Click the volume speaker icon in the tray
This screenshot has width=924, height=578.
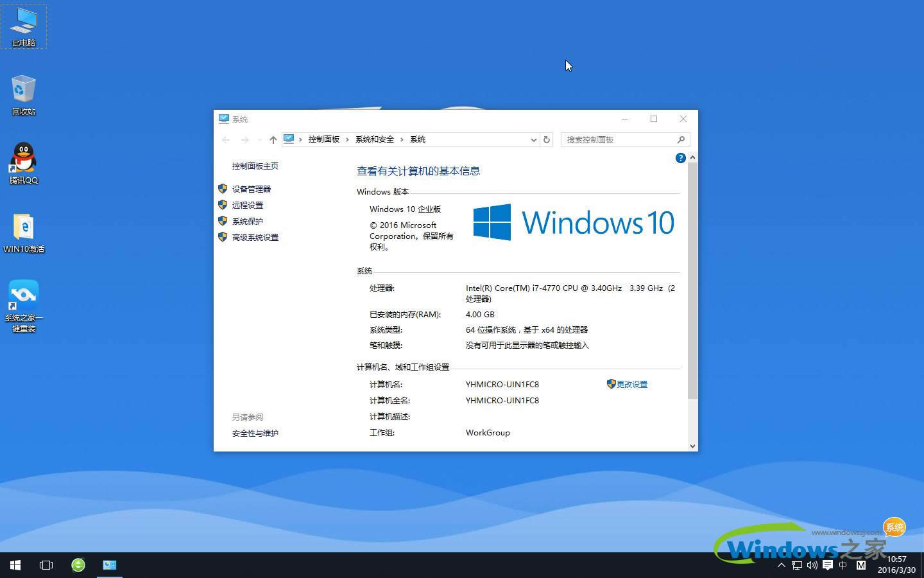(811, 565)
